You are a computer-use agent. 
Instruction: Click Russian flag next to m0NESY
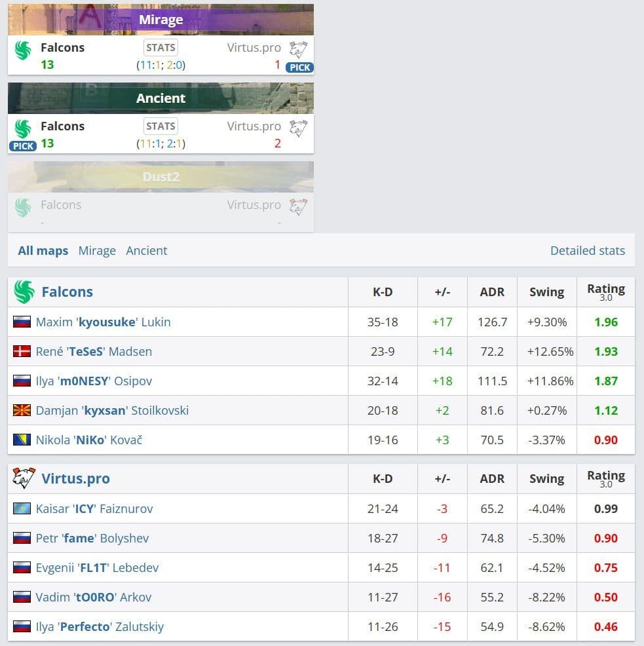[22, 381]
